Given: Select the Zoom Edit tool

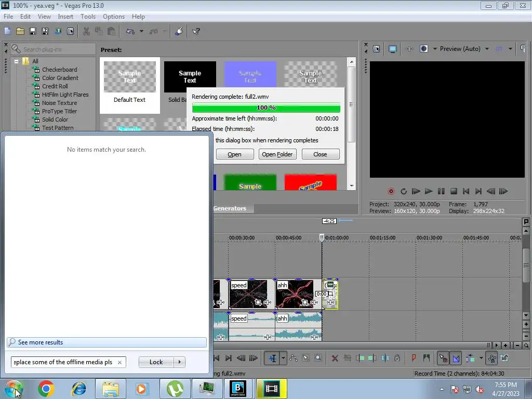Looking at the screenshot, I should click(318, 358).
